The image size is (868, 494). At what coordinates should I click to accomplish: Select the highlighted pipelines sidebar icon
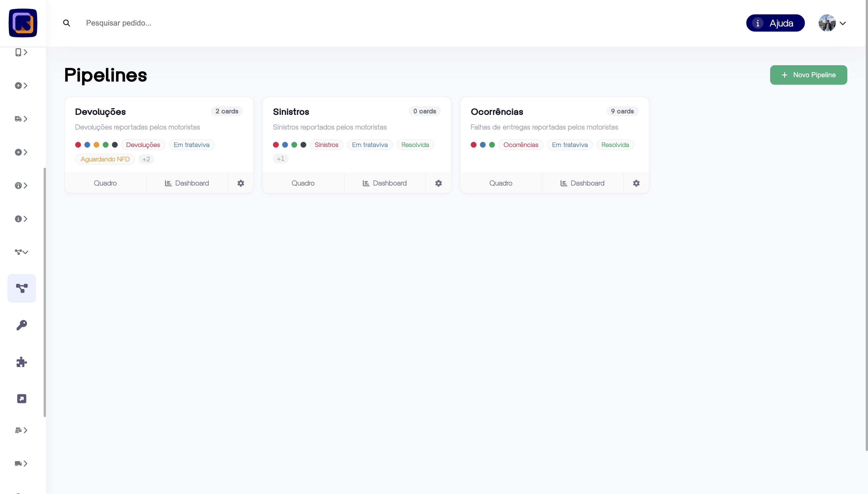(x=22, y=288)
